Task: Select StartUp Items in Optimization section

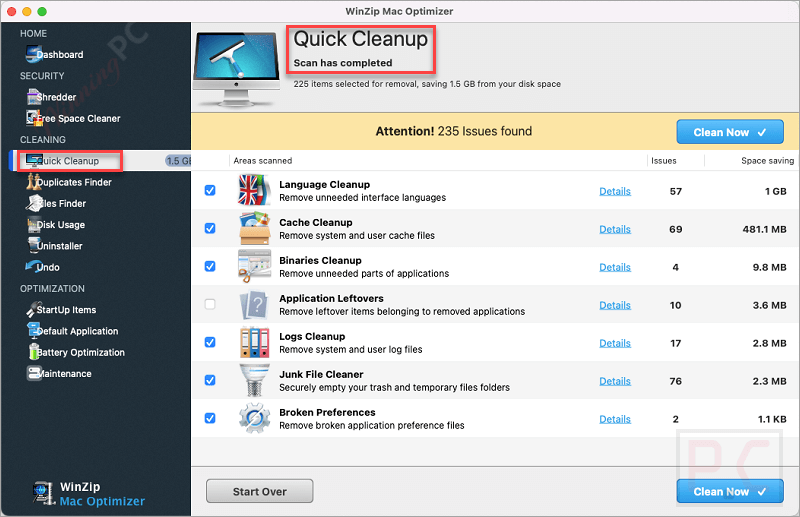Action: point(66,310)
